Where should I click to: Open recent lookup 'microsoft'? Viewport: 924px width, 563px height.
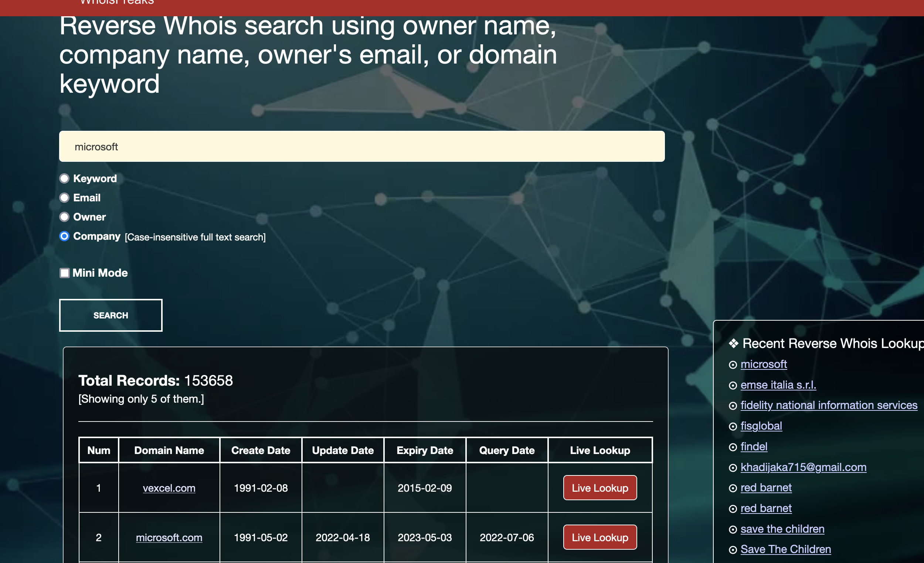tap(764, 364)
